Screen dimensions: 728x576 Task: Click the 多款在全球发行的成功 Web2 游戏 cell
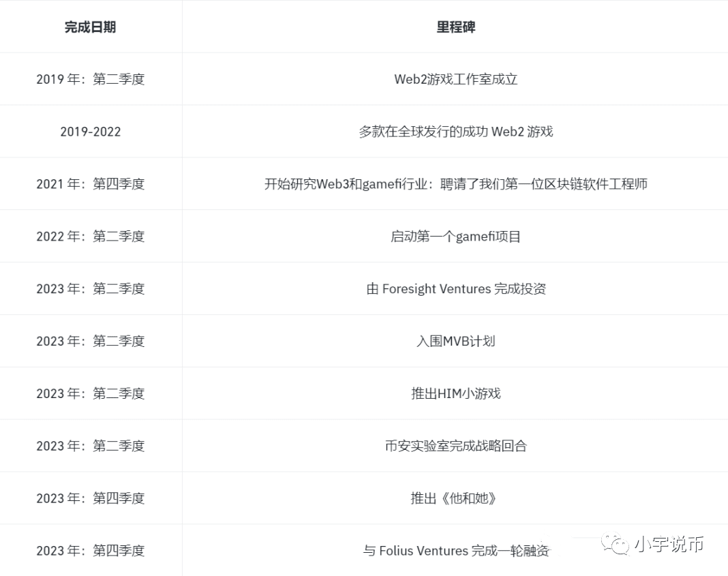pyautogui.click(x=455, y=131)
